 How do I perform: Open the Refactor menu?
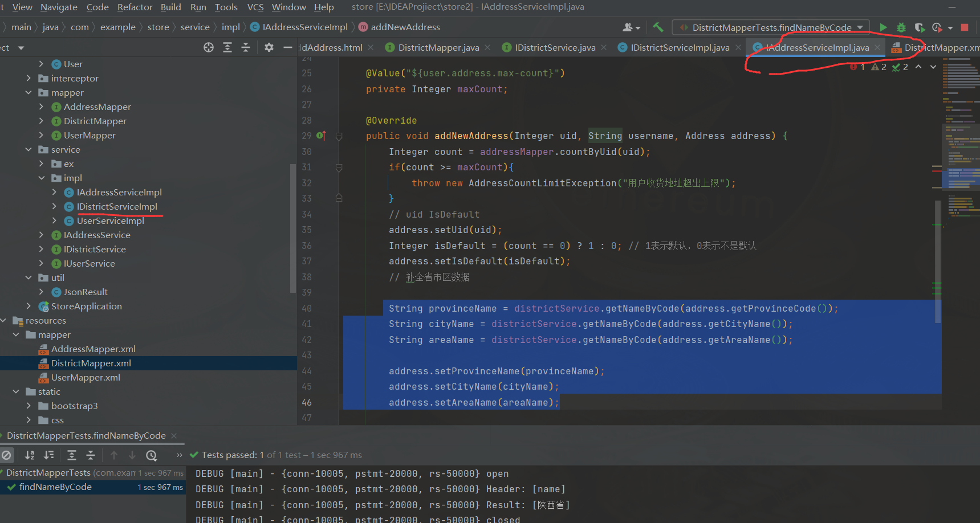coord(135,7)
